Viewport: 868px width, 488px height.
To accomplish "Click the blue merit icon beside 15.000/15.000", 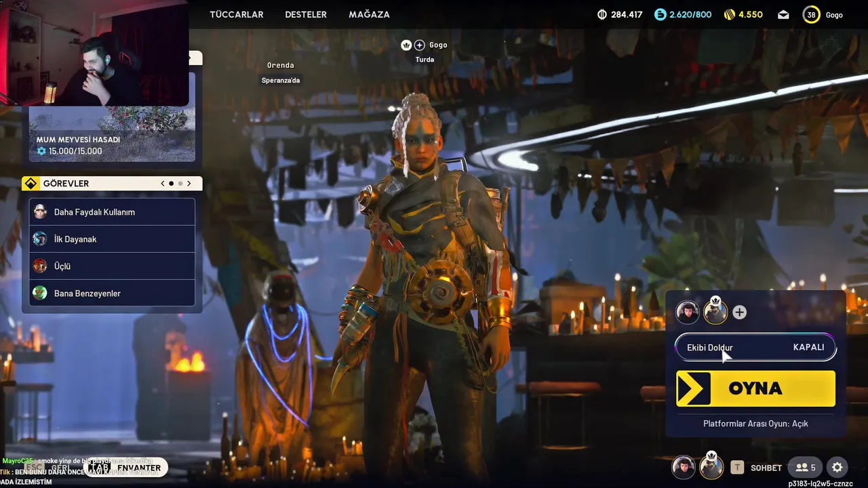I will (41, 151).
